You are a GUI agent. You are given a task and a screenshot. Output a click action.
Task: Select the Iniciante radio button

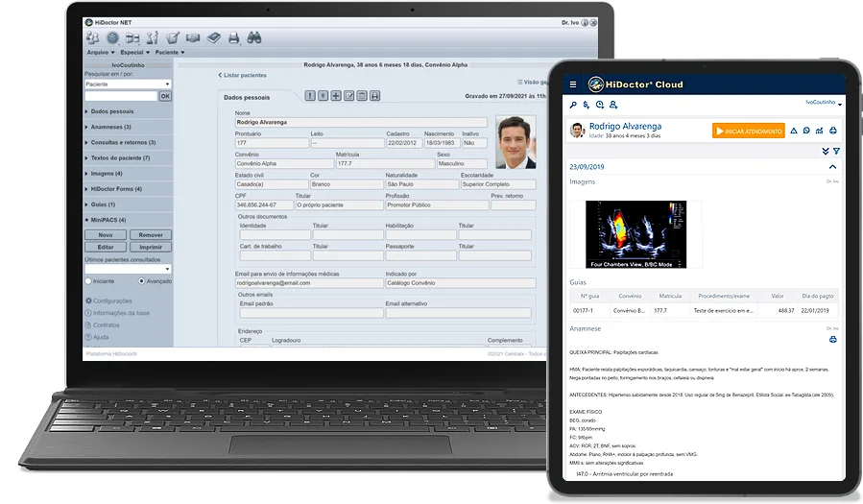88,281
